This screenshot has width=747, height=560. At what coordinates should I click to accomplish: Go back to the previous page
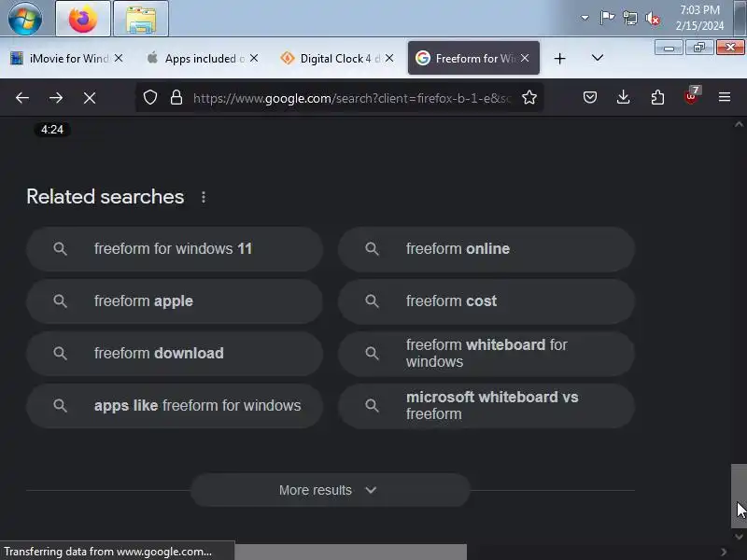[22, 98]
